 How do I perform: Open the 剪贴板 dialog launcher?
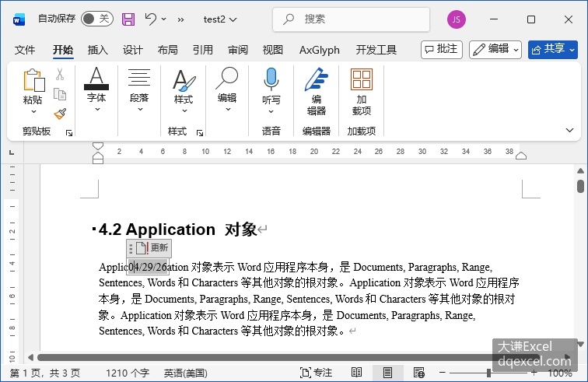point(69,133)
